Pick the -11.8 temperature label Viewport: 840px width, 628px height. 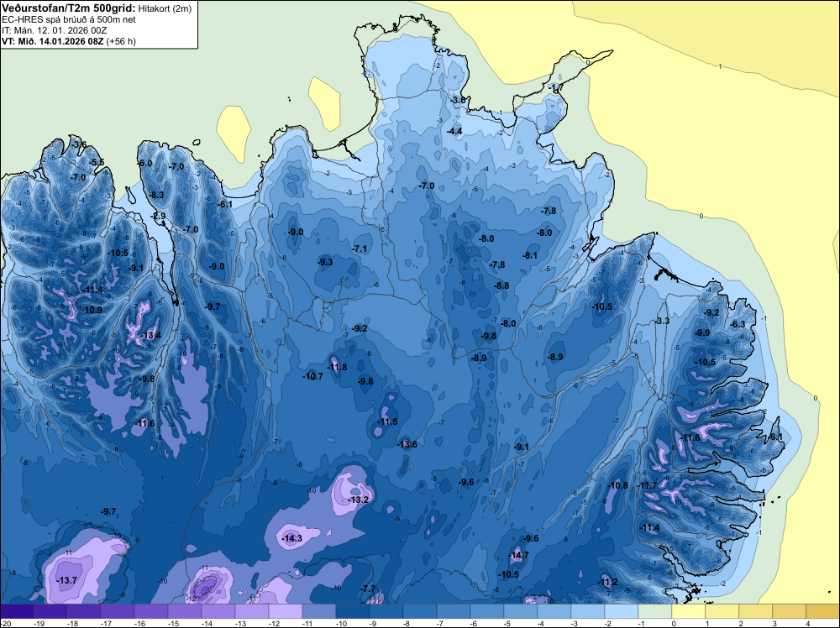tap(337, 367)
